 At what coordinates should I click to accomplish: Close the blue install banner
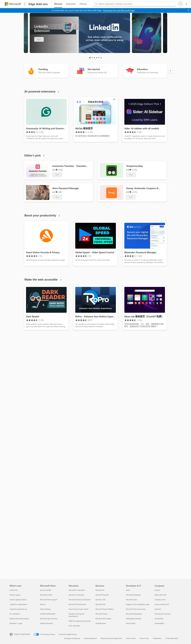click(188, 11)
